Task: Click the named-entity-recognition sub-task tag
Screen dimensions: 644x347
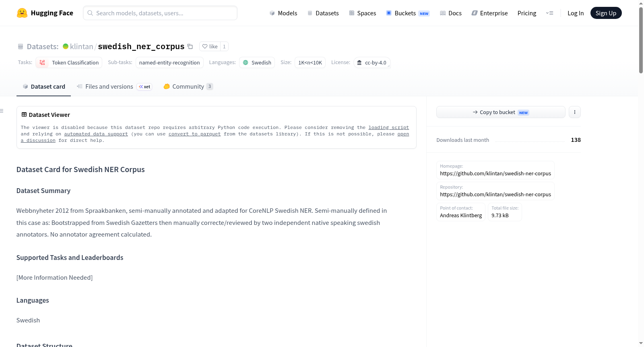Action: pyautogui.click(x=169, y=62)
